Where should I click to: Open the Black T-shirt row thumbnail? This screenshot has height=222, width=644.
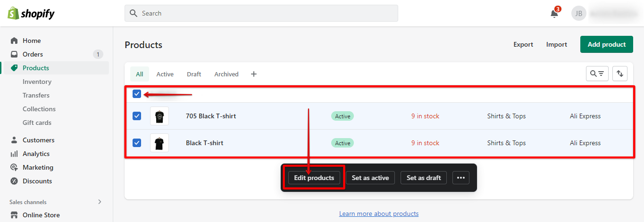(x=159, y=143)
